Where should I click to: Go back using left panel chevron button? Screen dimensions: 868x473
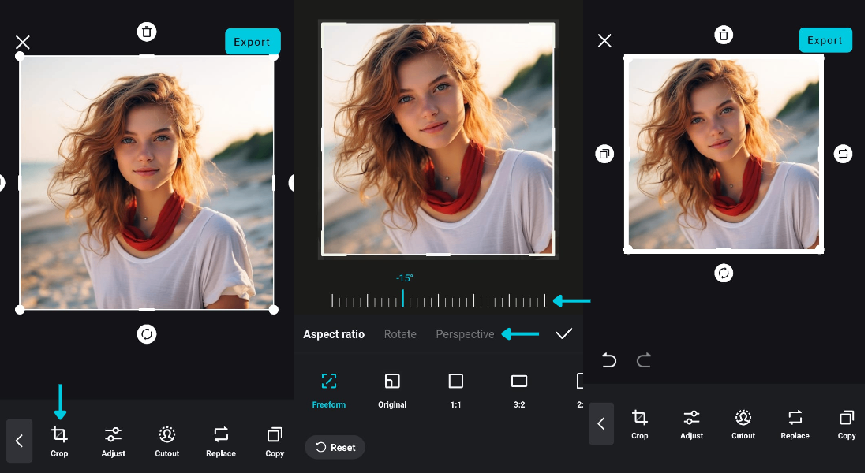pos(20,441)
